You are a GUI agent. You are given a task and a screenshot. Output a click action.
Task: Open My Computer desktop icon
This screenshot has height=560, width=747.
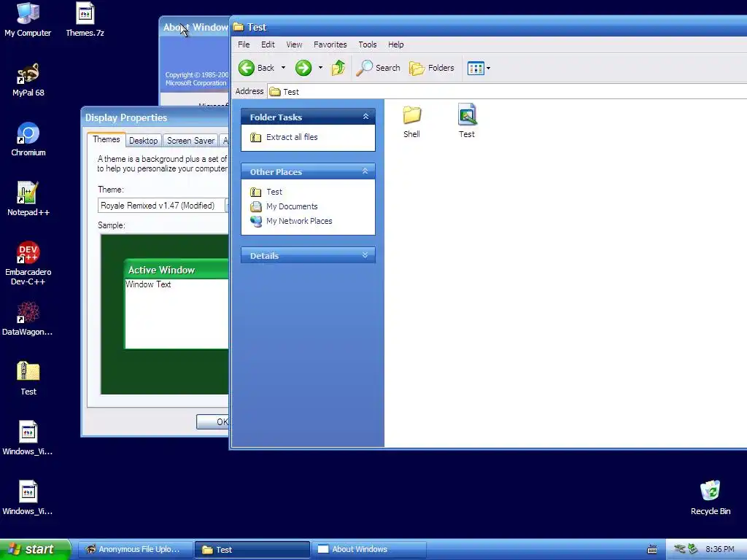tap(28, 20)
